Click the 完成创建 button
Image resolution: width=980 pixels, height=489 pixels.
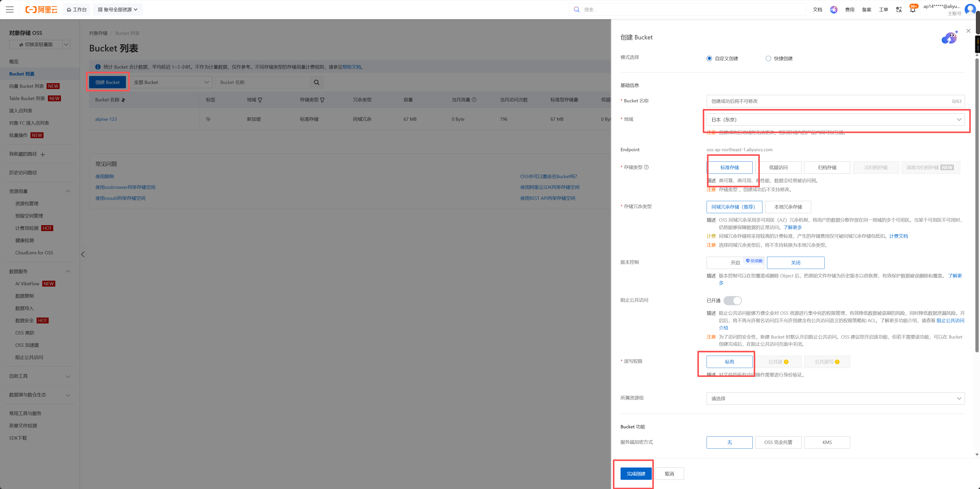[636, 474]
